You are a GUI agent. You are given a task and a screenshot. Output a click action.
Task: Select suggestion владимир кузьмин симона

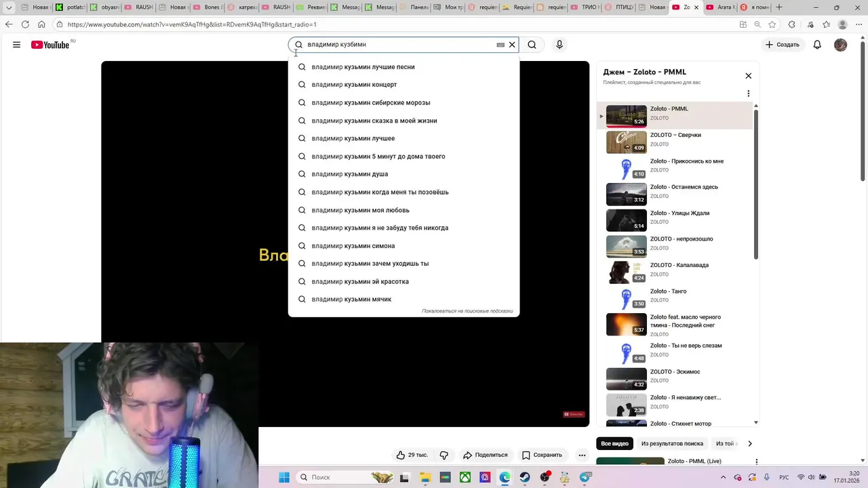click(403, 246)
